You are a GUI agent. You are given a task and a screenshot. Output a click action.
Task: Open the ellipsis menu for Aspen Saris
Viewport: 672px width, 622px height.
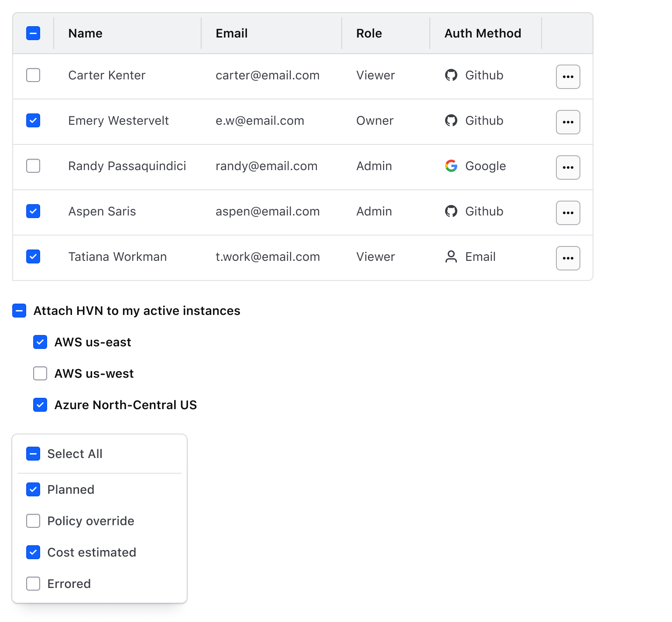568,212
